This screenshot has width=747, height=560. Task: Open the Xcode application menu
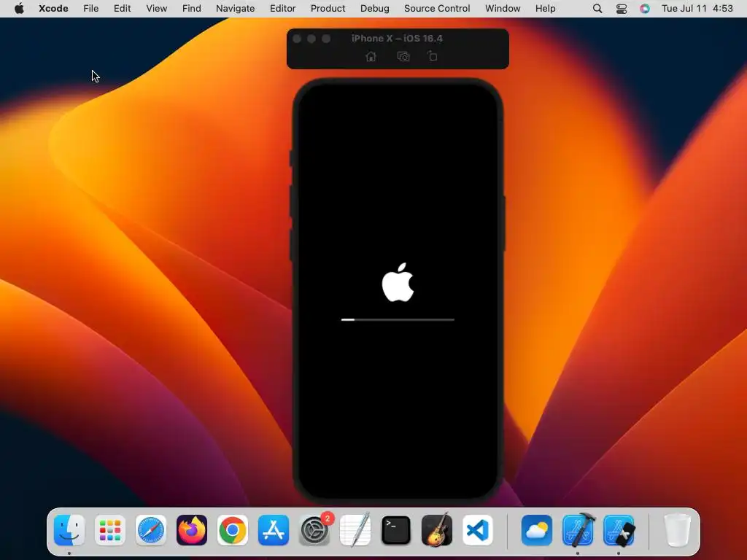coord(53,8)
